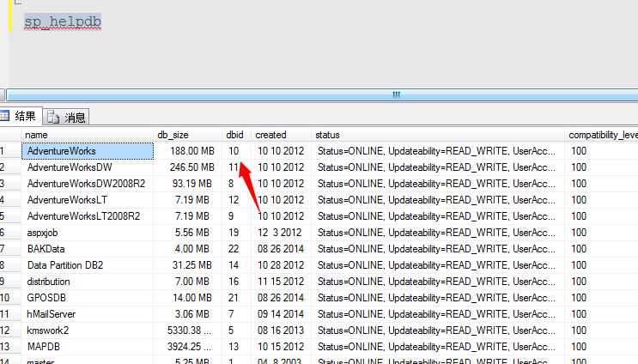This screenshot has height=364, width=638.
Task: Select the distribution name cell
Action: 88,282
